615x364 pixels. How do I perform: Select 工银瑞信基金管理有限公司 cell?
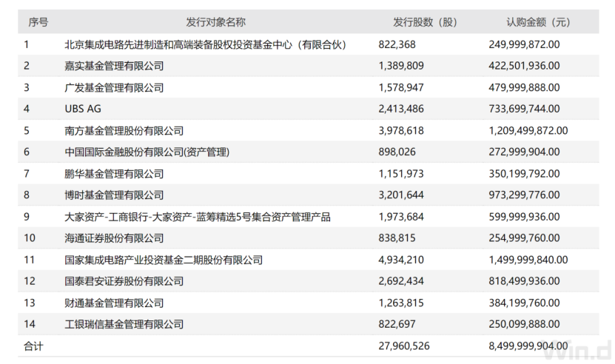[x=124, y=324]
